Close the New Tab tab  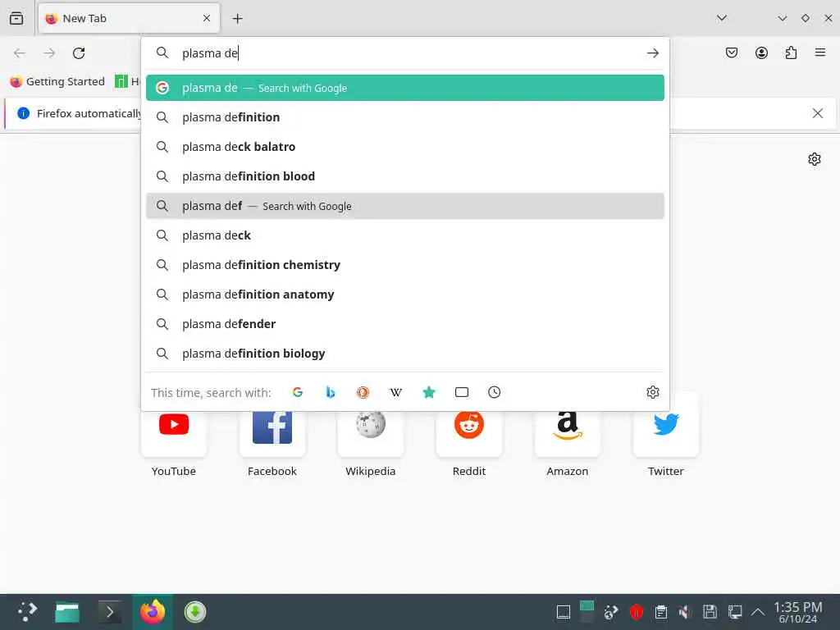[207, 18]
